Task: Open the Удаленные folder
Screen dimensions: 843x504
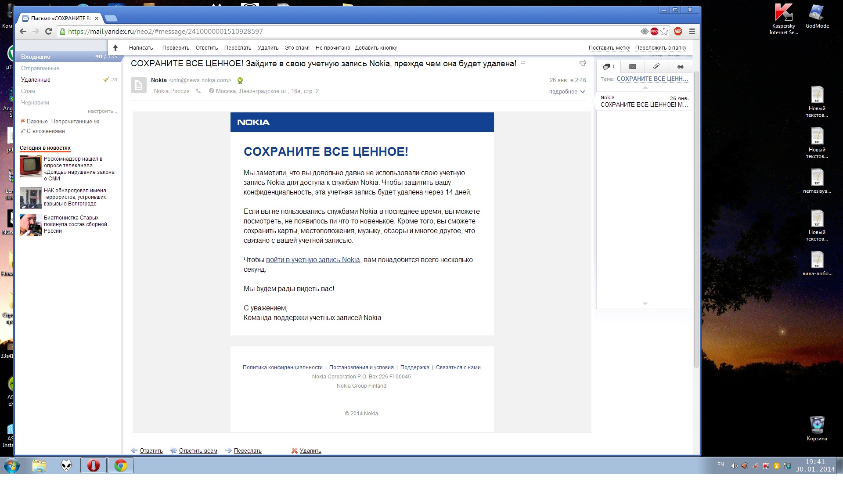Action: (x=36, y=80)
